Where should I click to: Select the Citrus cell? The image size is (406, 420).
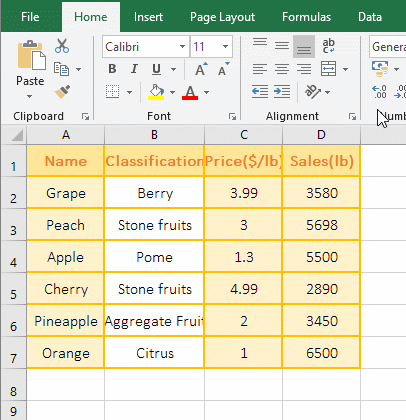[x=154, y=353]
